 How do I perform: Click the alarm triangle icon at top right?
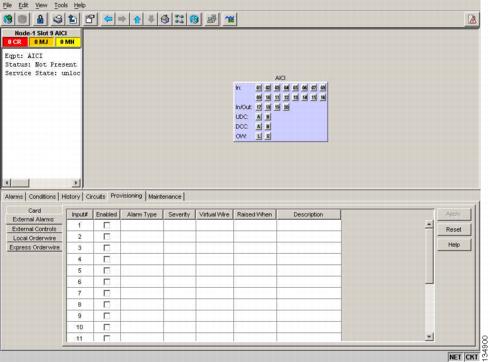[x=472, y=20]
